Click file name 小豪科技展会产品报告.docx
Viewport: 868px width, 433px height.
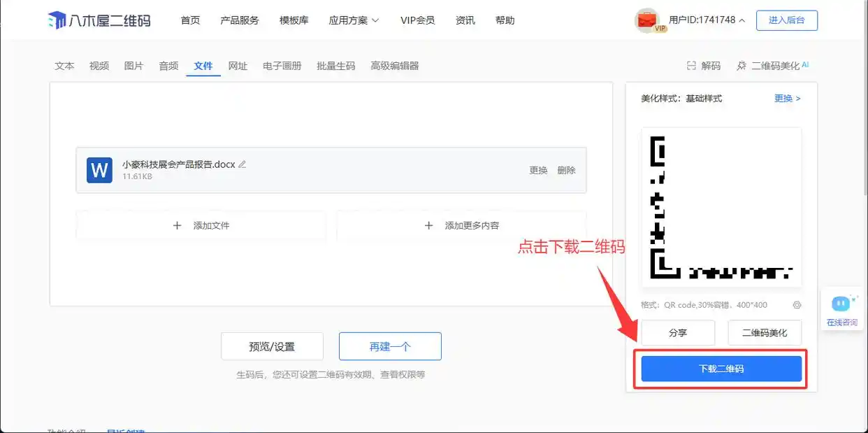pyautogui.click(x=179, y=164)
